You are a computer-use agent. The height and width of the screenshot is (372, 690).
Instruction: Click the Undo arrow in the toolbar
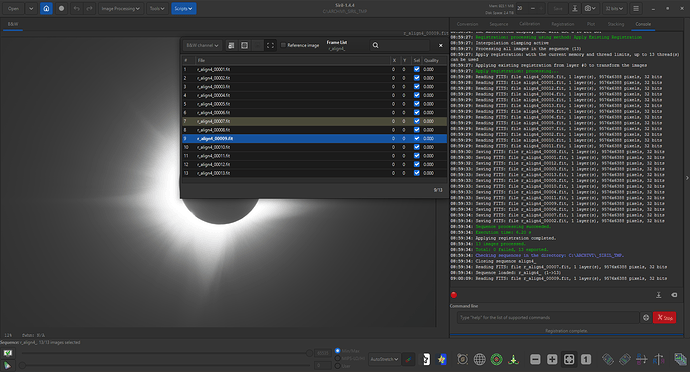click(x=76, y=8)
